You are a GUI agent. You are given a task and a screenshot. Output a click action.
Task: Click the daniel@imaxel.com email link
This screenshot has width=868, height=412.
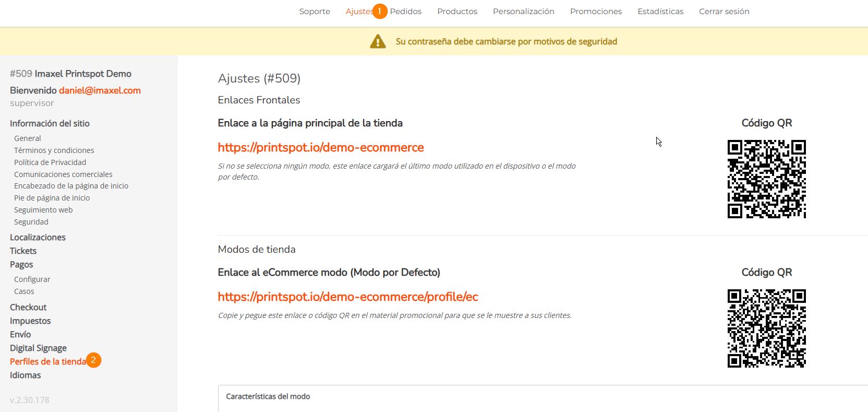(100, 90)
